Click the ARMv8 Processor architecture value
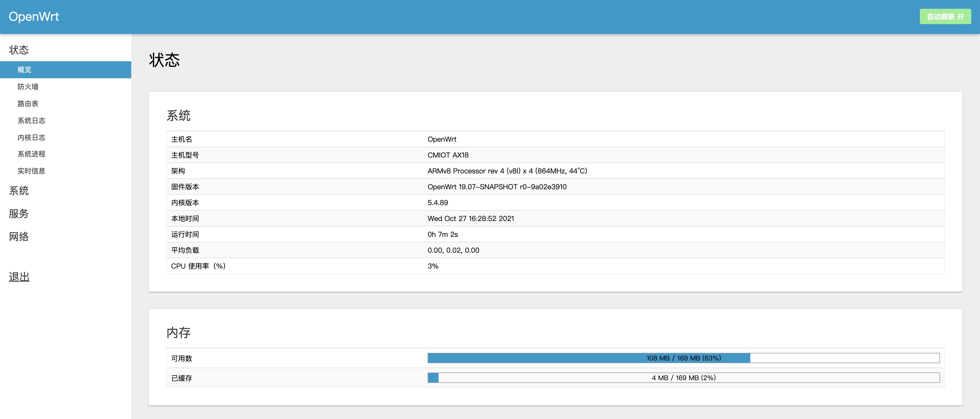The width and height of the screenshot is (980, 419). (x=507, y=171)
